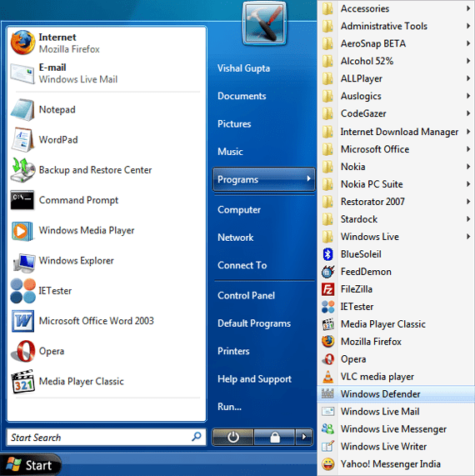Open Music from Start menu
Image resolution: width=475 pixels, height=476 pixels.
tap(230, 152)
